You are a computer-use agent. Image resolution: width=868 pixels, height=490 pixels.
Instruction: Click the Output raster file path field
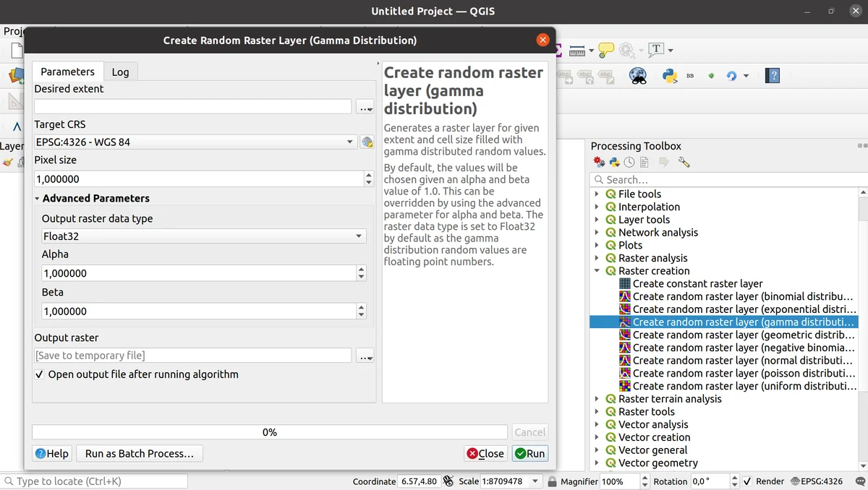pos(192,356)
